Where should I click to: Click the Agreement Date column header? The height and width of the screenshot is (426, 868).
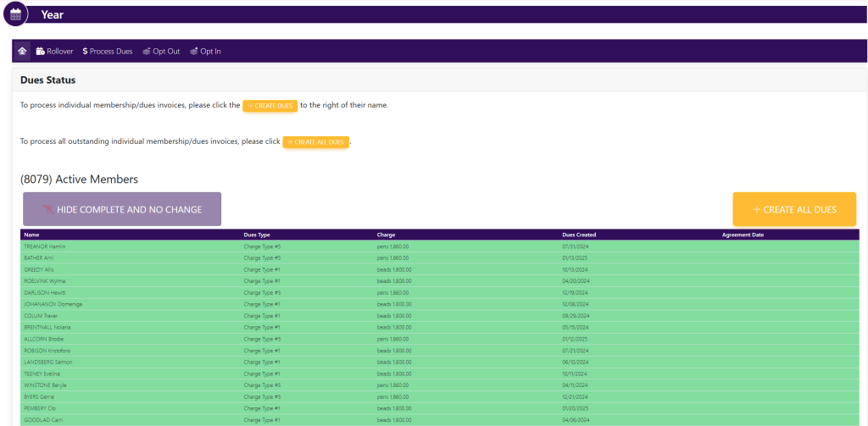point(743,235)
